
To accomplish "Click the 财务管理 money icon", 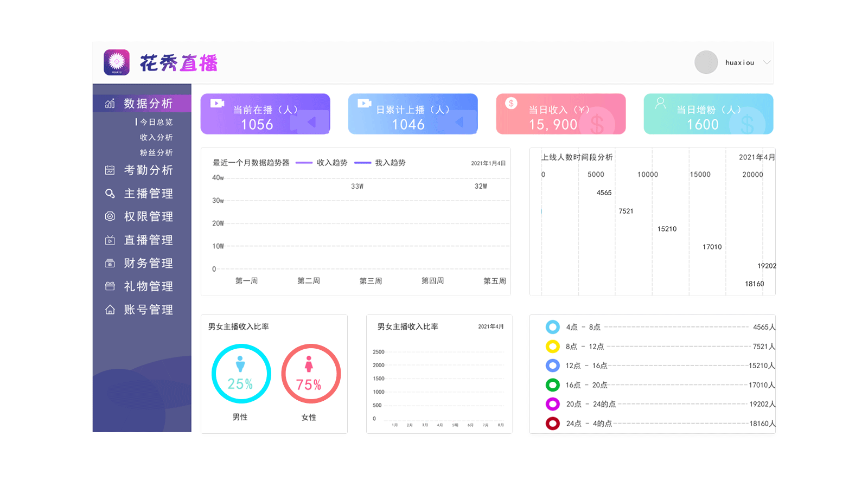I will click(x=110, y=263).
